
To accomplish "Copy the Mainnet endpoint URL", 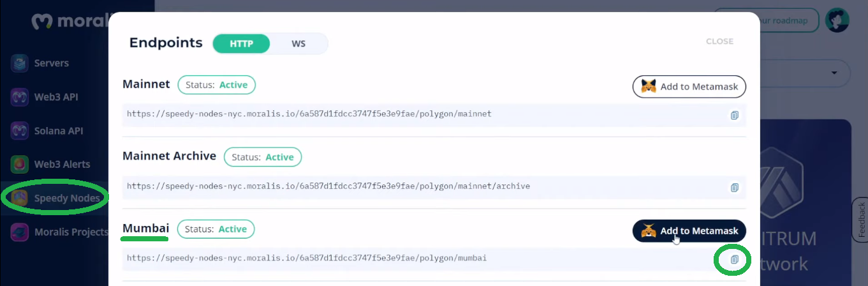I will pyautogui.click(x=734, y=115).
